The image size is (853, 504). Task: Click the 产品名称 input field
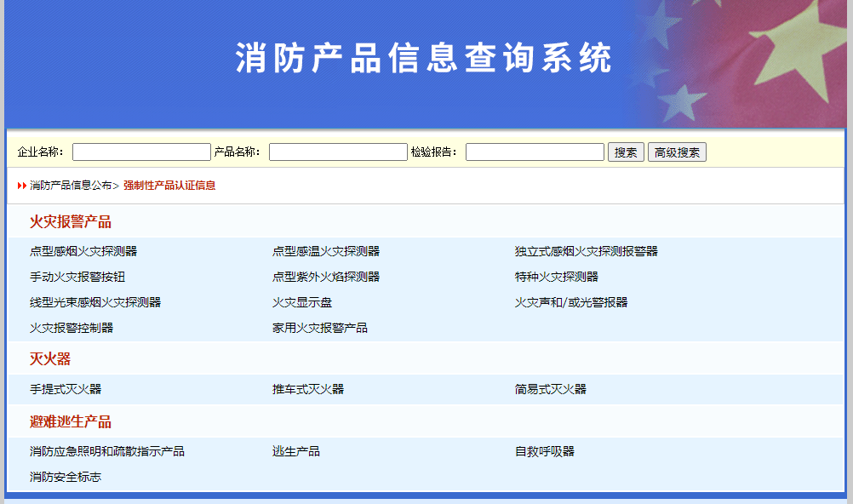point(337,151)
